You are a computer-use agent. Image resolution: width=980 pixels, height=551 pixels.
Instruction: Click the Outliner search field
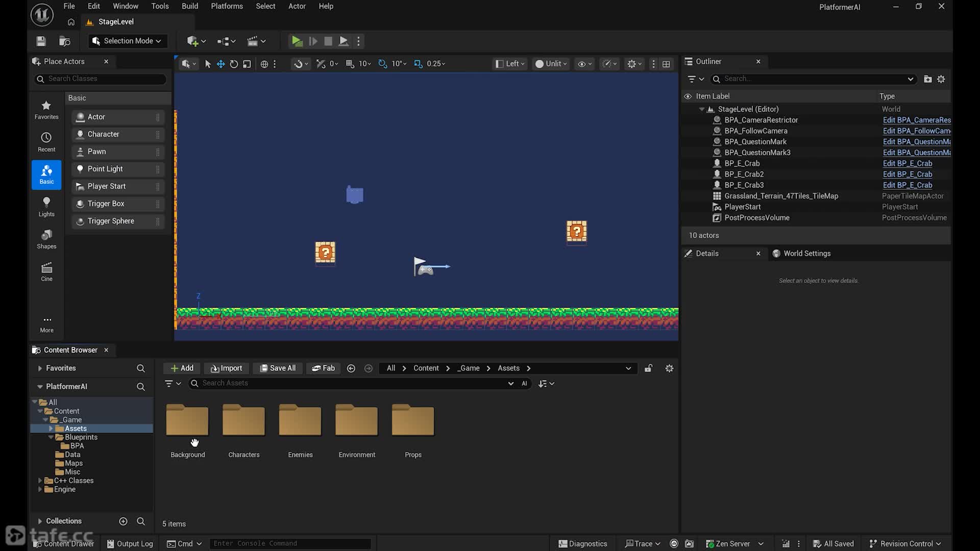(x=813, y=79)
